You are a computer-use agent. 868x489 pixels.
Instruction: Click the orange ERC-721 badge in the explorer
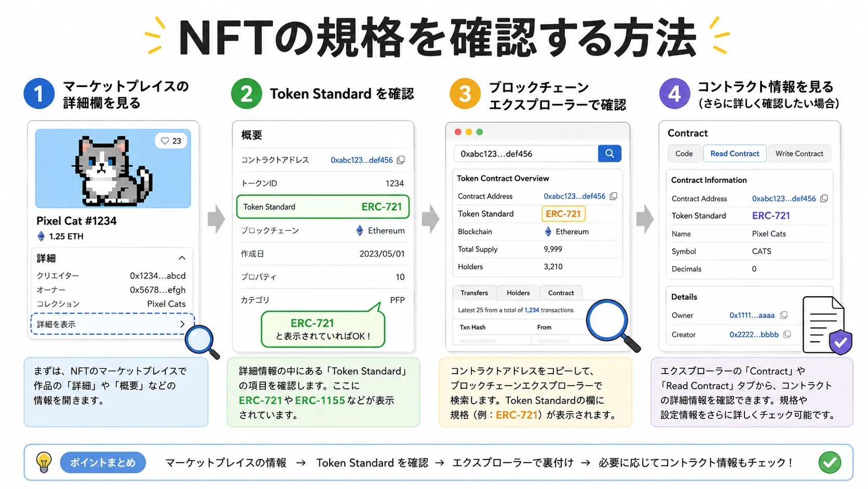(563, 214)
